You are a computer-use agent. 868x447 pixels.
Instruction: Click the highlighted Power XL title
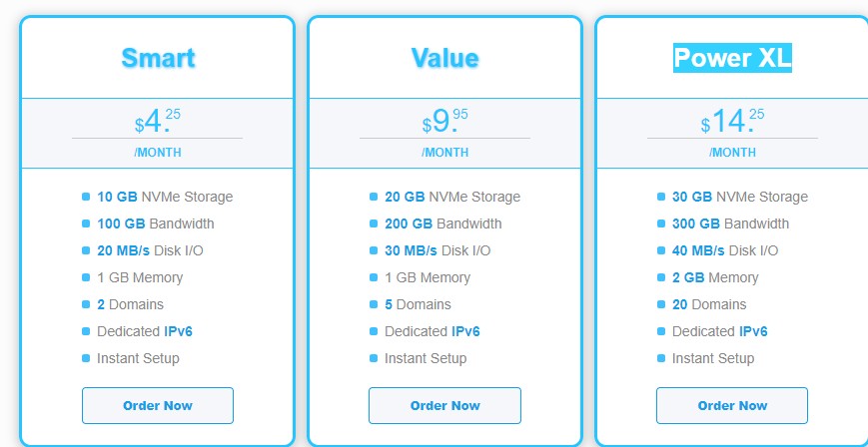coord(732,58)
